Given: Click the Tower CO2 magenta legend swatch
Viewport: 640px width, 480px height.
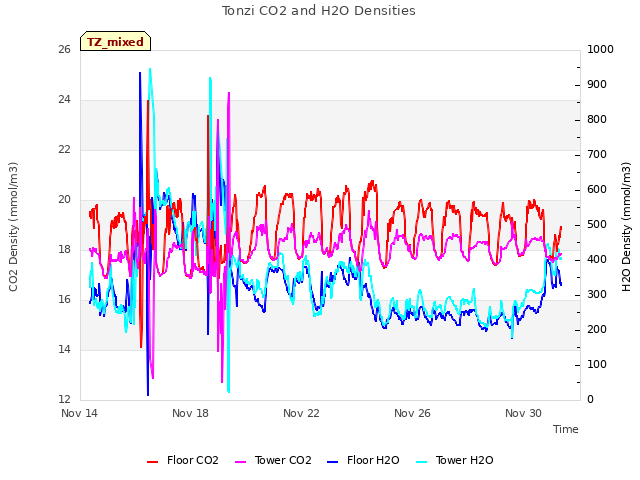Looking at the screenshot, I should click(241, 462).
